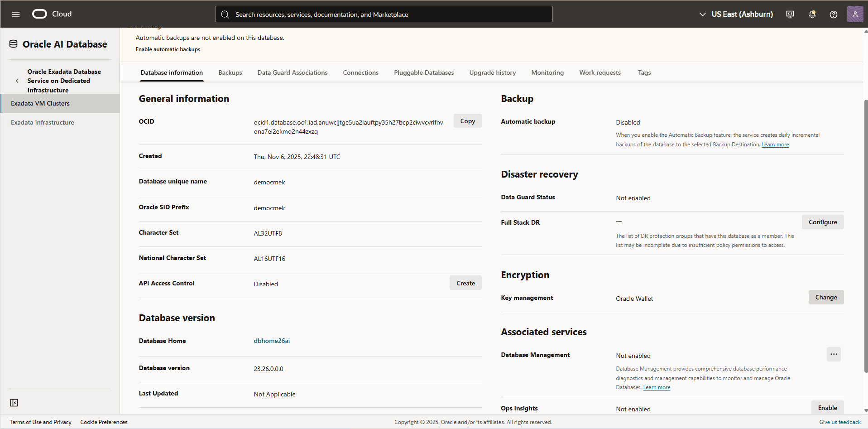Open the dbhome26ai Database Home link
The width and height of the screenshot is (868, 429).
pyautogui.click(x=271, y=341)
